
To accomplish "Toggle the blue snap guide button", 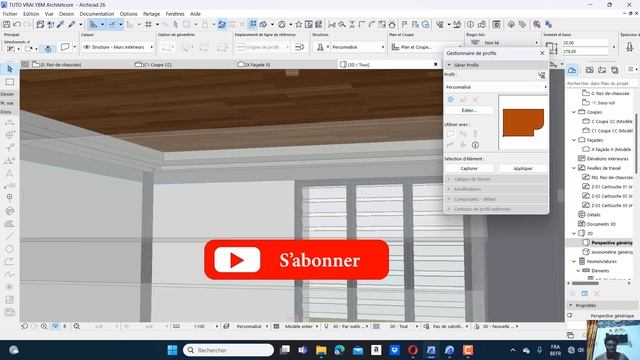I will click(x=112, y=24).
